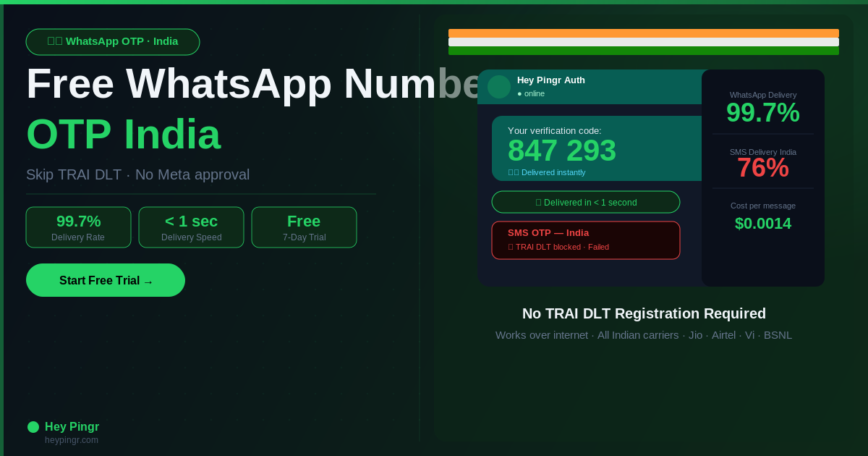Screen dimensions: 868x456
Task: Click the Hey Pingr Auth avatar circle
Action: click(499, 87)
